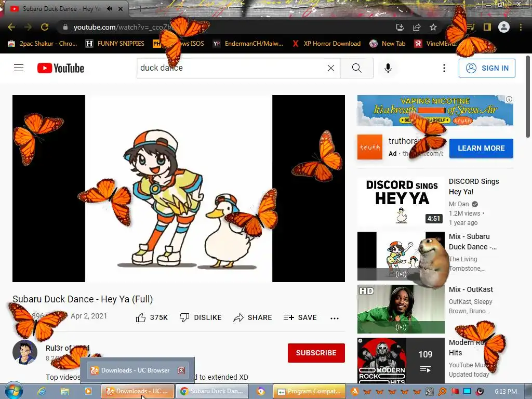Click the DISLIKE button
The image size is (532, 399).
click(201, 317)
